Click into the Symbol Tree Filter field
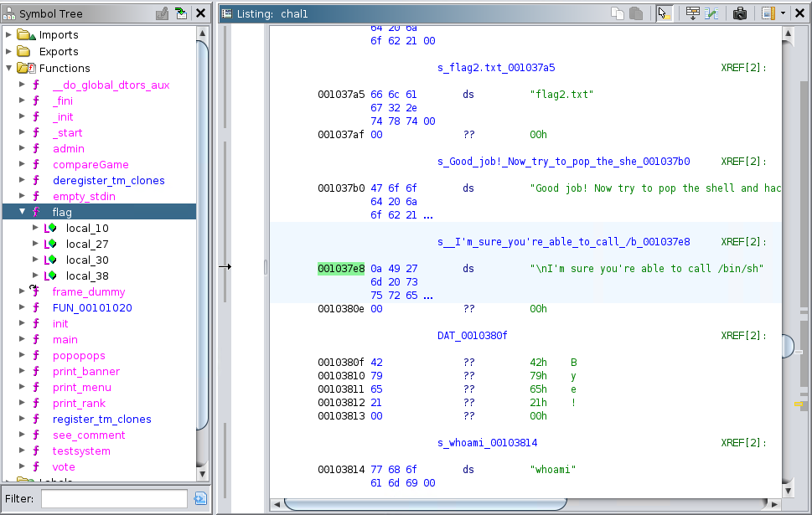This screenshot has width=812, height=515. [x=114, y=498]
